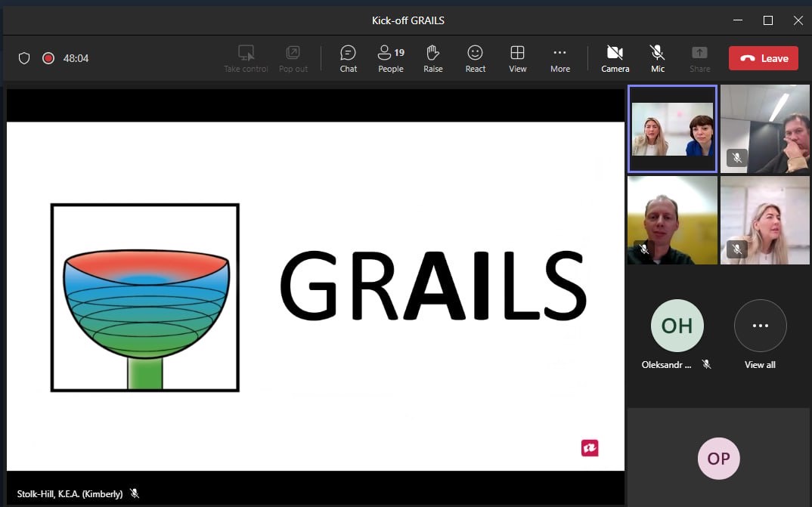Image resolution: width=812 pixels, height=507 pixels.
Task: Select the OP participant avatar
Action: [x=718, y=458]
